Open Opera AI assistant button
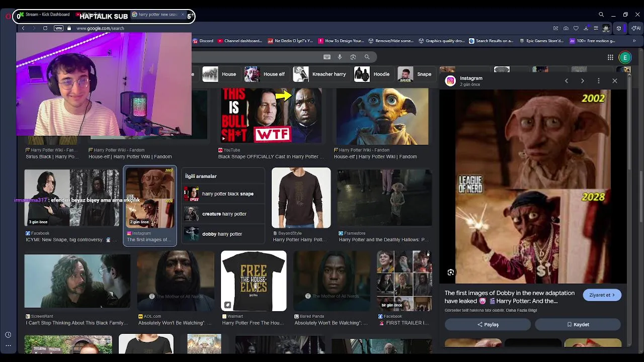The height and width of the screenshot is (362, 644). pos(637,28)
